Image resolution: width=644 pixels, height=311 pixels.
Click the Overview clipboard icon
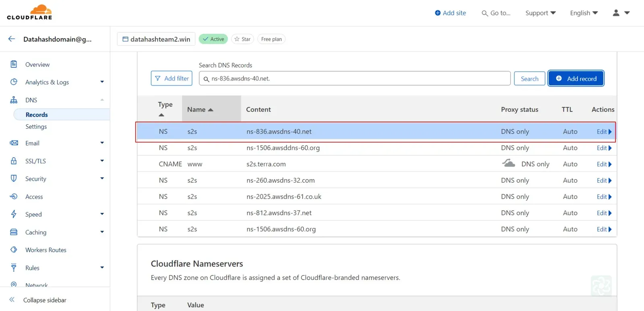click(14, 64)
